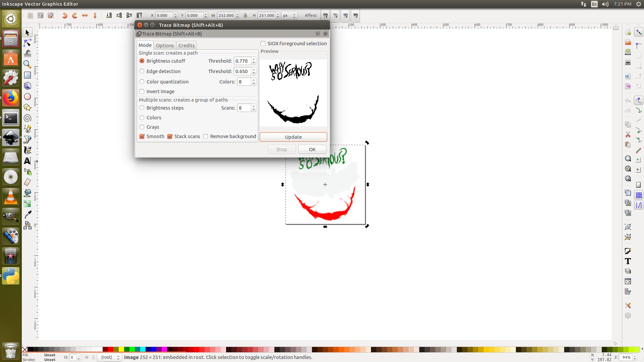Select the Color dropper tool

(x=28, y=215)
